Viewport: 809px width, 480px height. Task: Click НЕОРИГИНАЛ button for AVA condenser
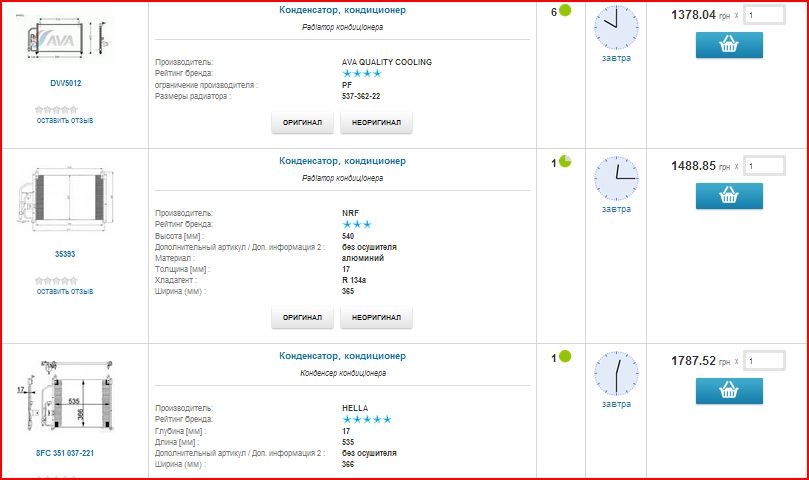coord(376,122)
